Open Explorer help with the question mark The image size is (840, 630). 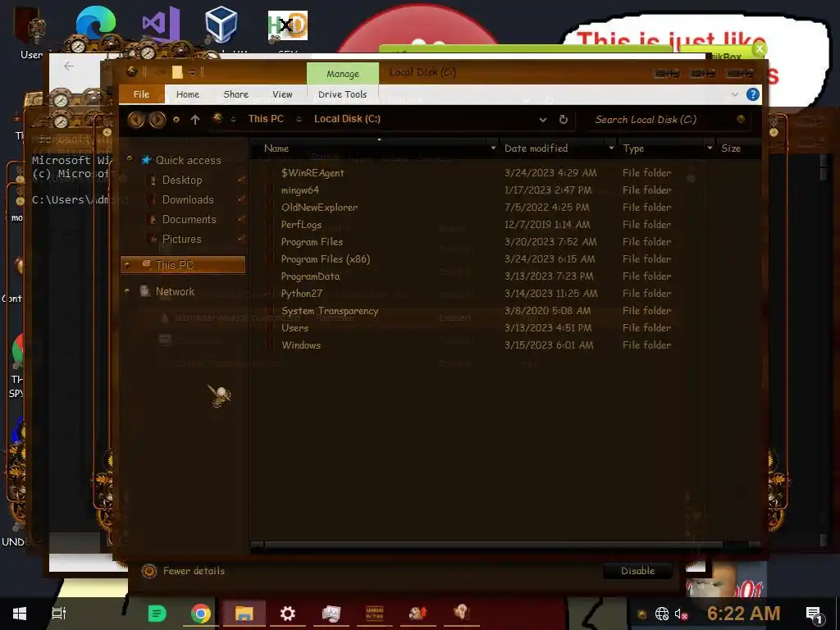point(752,95)
